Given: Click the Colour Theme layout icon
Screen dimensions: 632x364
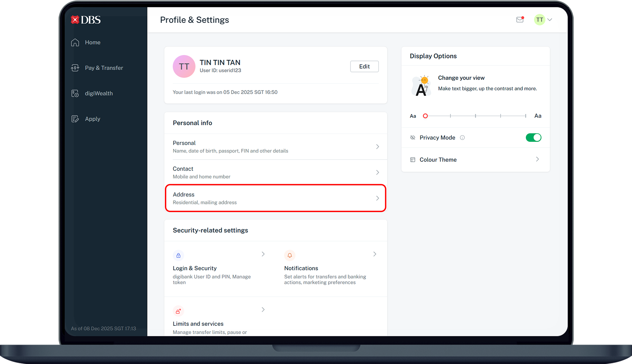Looking at the screenshot, I should (413, 160).
